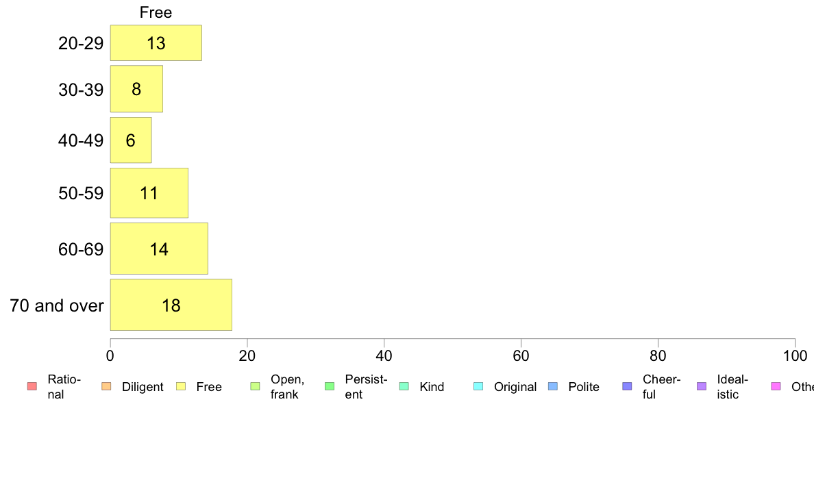
Task: Select the 60-69 bar showing 14
Action: click(x=159, y=249)
